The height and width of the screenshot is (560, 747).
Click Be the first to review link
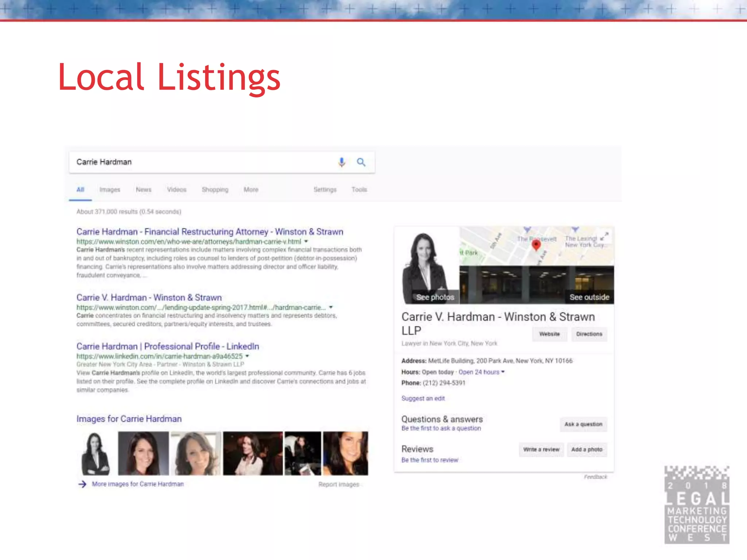tap(430, 460)
